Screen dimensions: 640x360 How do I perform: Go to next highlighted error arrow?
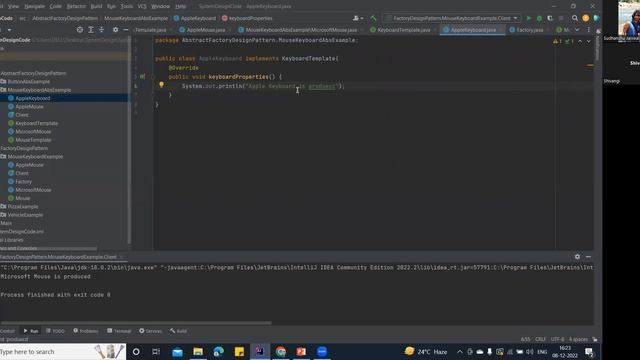pos(588,41)
